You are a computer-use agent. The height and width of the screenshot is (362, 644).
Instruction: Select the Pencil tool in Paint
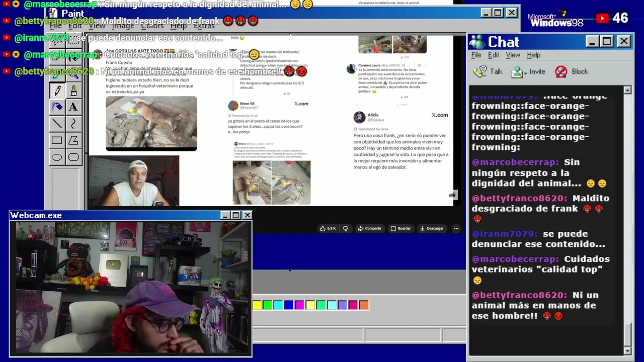[57, 90]
